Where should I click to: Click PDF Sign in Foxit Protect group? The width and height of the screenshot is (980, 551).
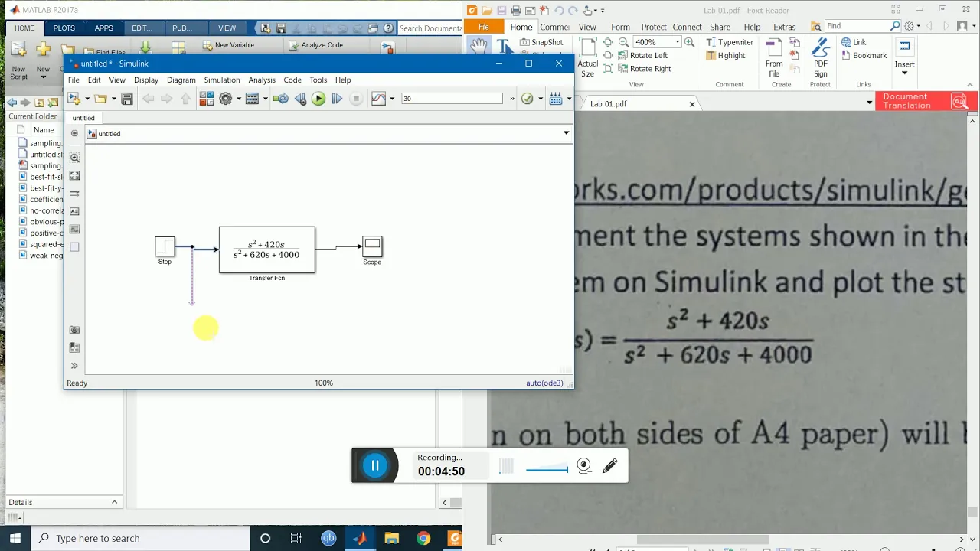(821, 57)
